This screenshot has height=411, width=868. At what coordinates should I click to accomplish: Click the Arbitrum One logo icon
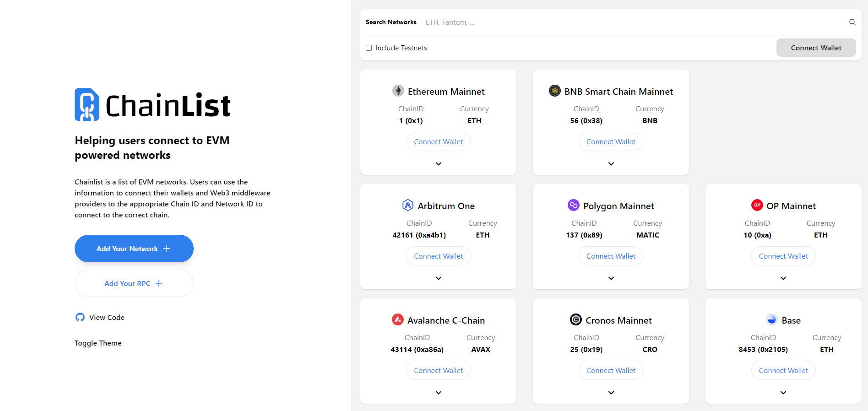point(408,205)
